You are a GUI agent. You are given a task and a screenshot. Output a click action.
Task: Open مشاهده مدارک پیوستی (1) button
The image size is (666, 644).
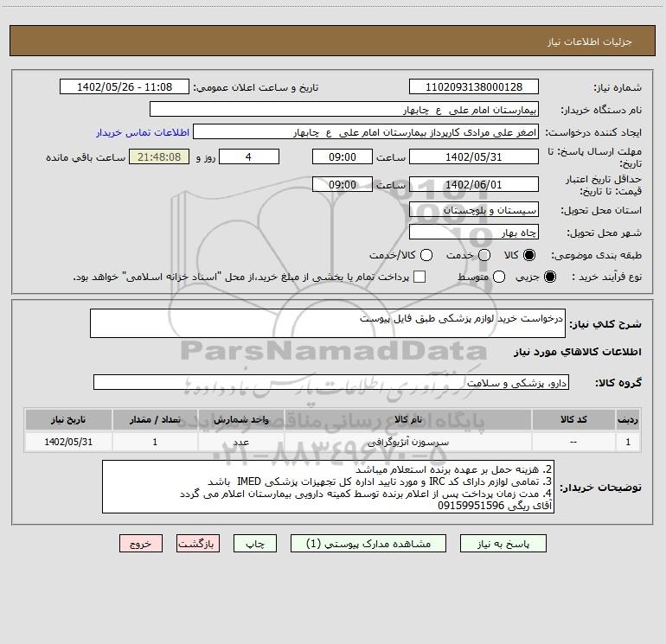coord(368,544)
